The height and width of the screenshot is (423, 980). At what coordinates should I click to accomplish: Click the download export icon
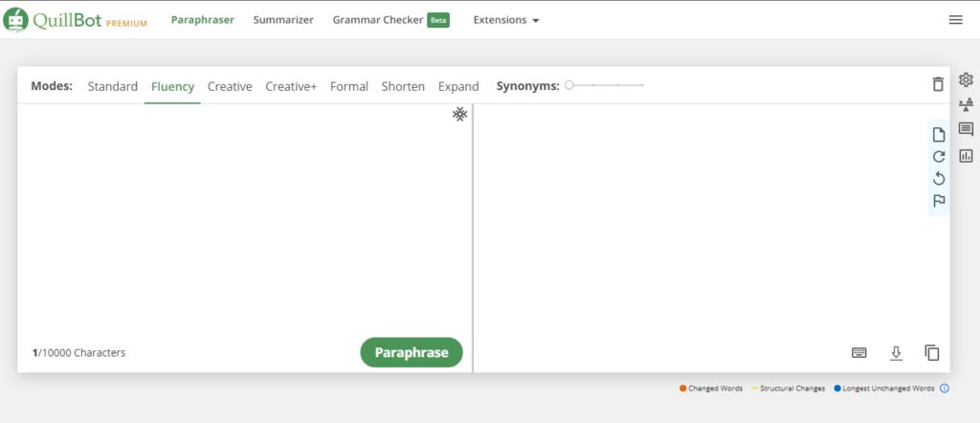(896, 353)
